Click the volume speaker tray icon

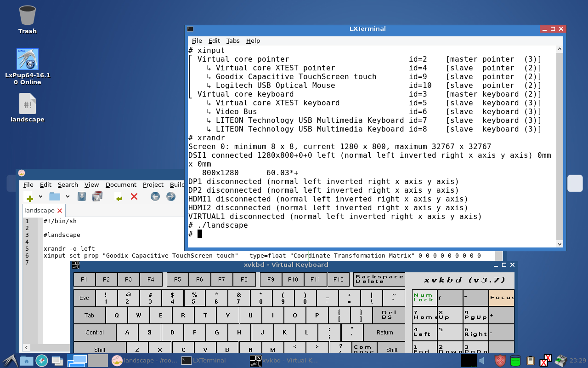482,361
